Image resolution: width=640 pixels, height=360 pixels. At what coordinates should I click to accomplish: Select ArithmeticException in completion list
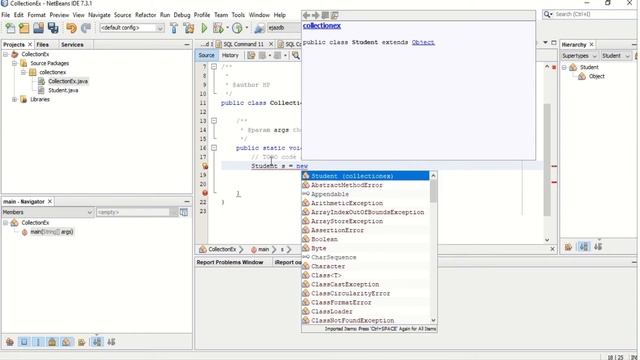pos(365,203)
